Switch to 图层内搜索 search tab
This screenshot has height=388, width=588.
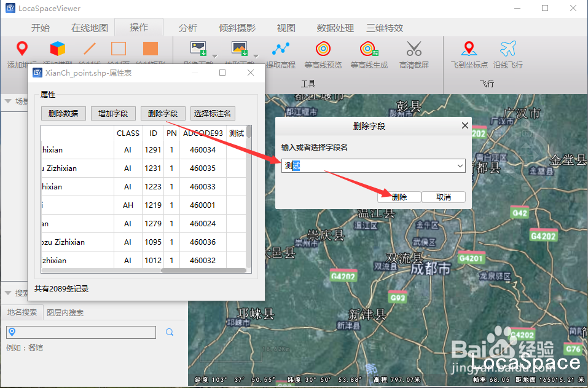pyautogui.click(x=65, y=312)
